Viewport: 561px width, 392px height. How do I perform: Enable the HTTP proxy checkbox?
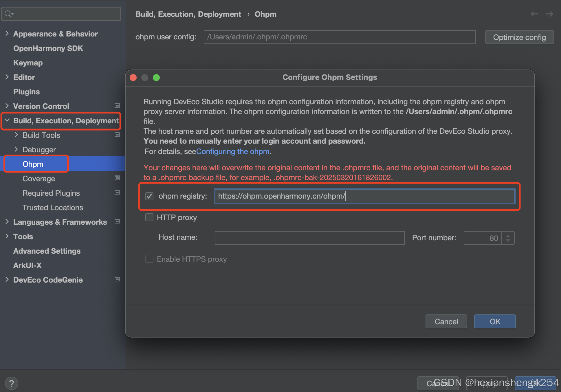tap(149, 217)
